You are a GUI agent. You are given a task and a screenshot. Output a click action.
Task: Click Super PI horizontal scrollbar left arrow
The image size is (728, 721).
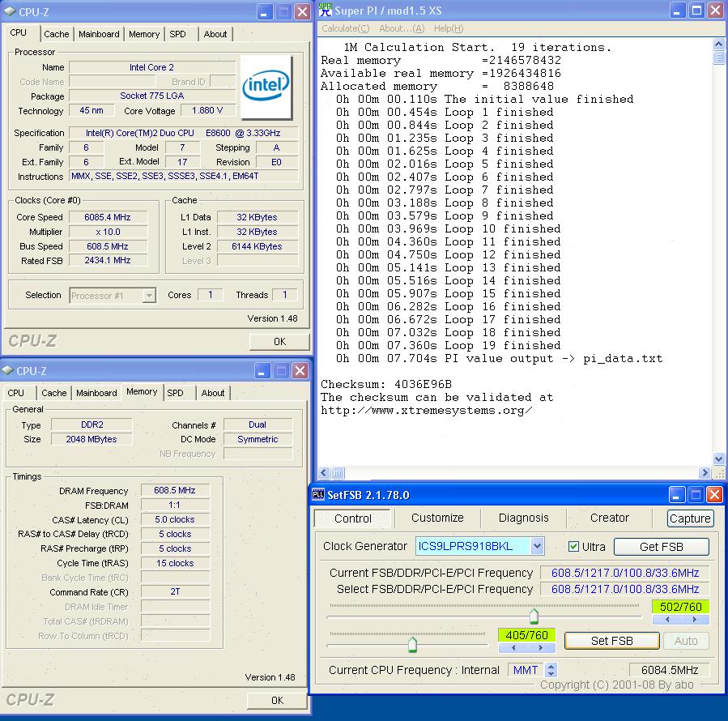pos(324,473)
